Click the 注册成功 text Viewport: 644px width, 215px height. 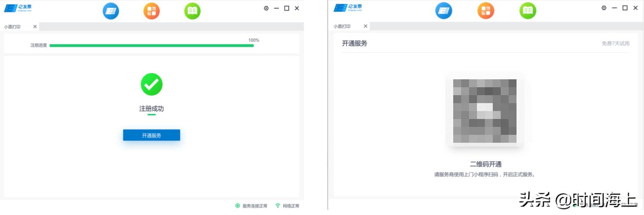[152, 108]
